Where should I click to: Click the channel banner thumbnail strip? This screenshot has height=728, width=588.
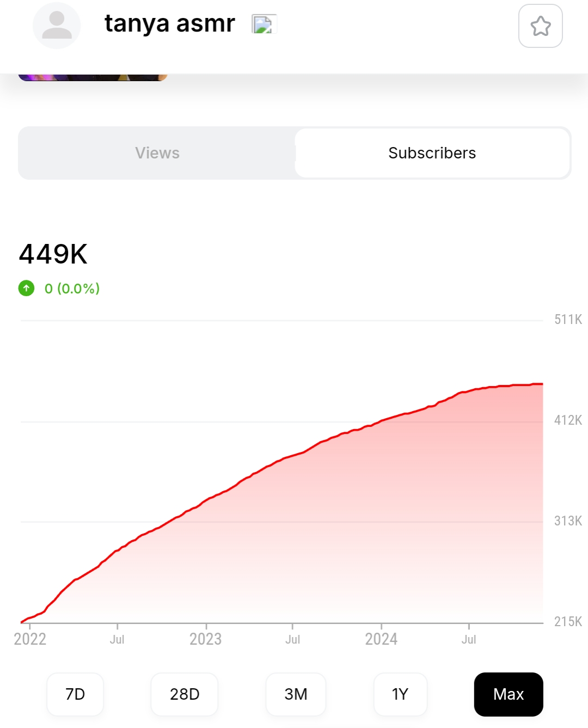coord(93,77)
